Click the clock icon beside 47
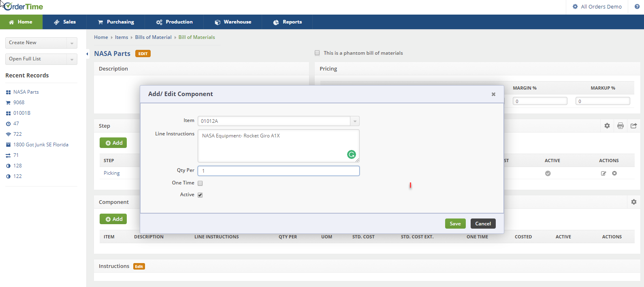Screen dimensions: 644x287 pos(8,124)
